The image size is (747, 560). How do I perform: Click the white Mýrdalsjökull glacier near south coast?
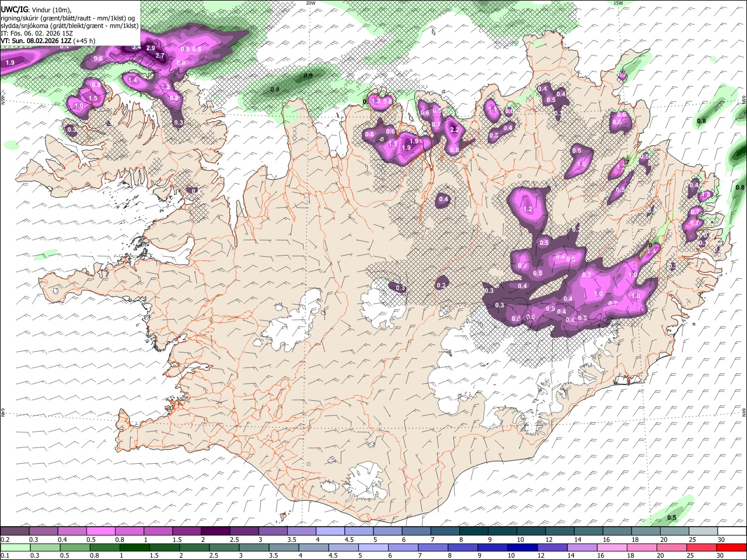tap(366, 481)
